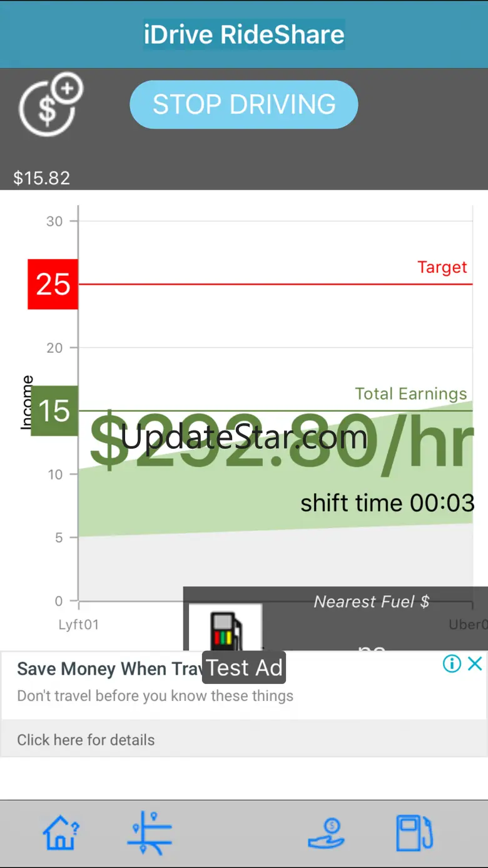Tap the $15.82 earnings amount
The image size is (488, 868).
42,178
